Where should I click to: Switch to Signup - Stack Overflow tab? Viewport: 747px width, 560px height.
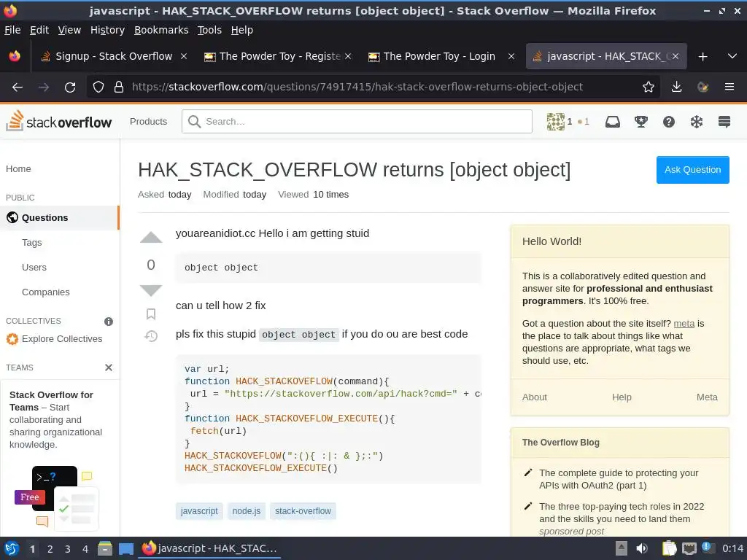click(x=113, y=56)
